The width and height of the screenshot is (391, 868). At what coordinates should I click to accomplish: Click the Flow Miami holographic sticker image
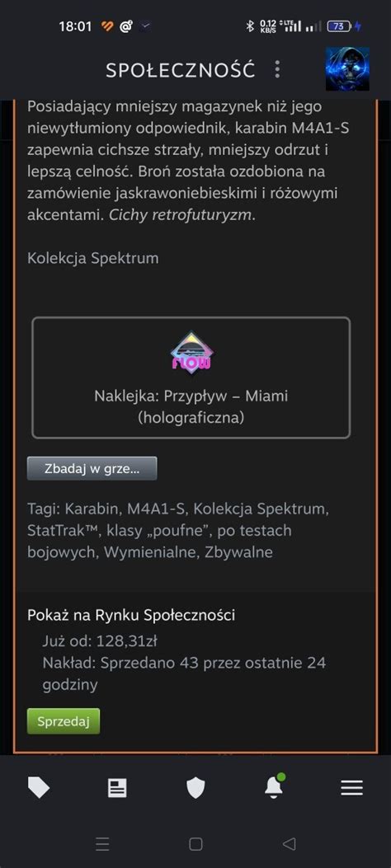point(192,353)
